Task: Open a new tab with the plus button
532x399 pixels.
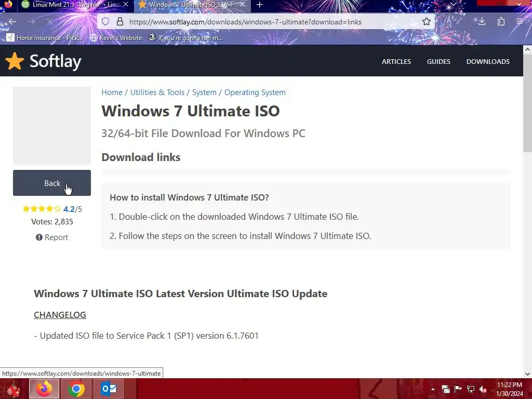Action: click(x=260, y=5)
